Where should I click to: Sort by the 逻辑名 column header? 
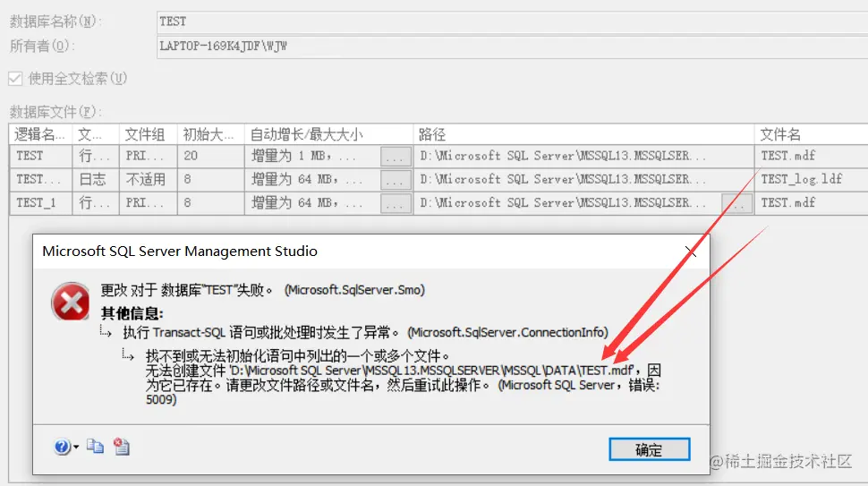click(x=40, y=134)
